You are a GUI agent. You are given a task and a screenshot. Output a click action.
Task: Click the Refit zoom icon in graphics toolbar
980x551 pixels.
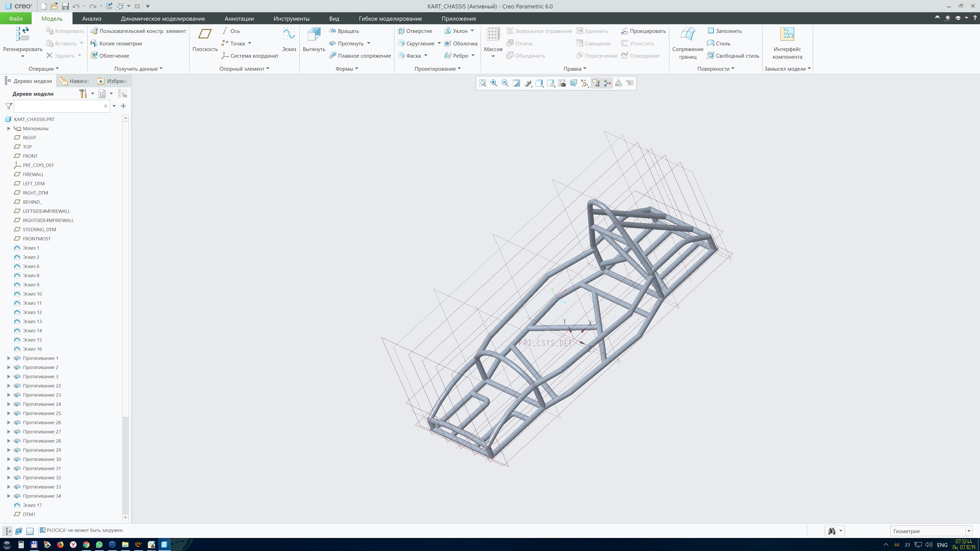click(x=482, y=83)
